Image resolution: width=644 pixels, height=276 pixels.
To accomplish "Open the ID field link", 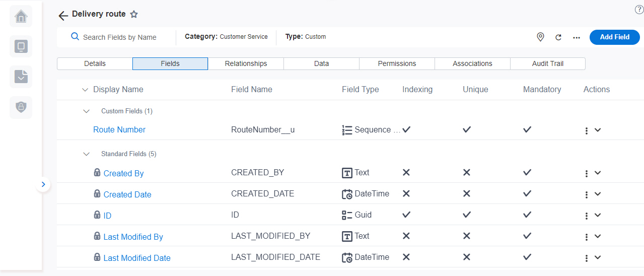I will 107,216.
